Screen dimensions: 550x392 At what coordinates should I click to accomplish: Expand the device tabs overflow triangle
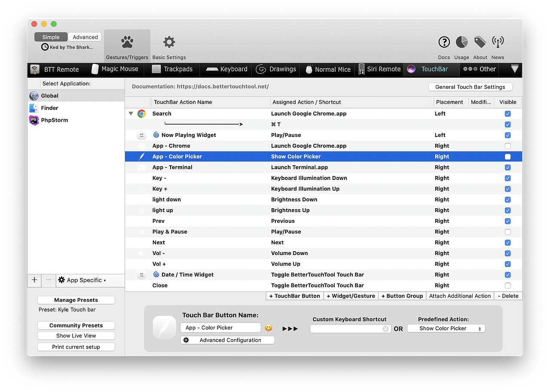click(x=515, y=69)
